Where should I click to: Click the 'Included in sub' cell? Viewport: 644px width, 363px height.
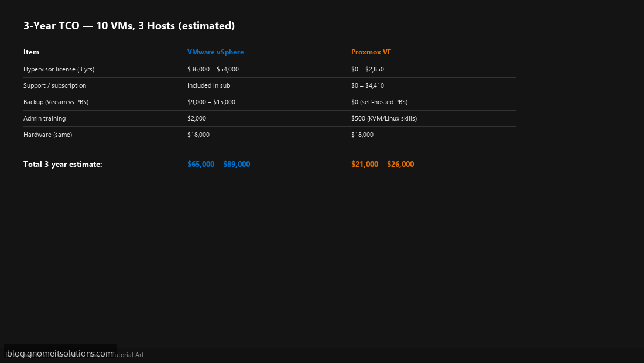(208, 86)
